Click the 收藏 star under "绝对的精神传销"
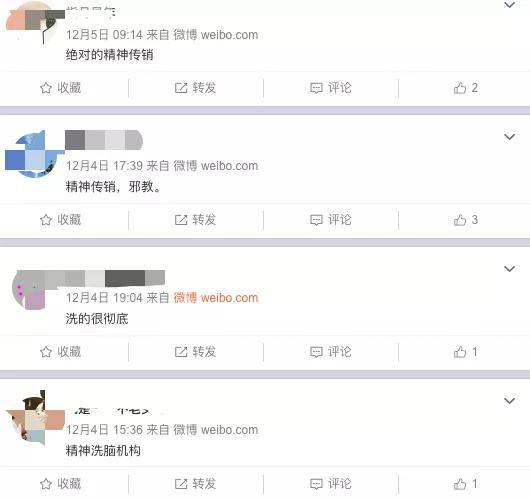Screen dimensions: 530x500 click(x=46, y=88)
